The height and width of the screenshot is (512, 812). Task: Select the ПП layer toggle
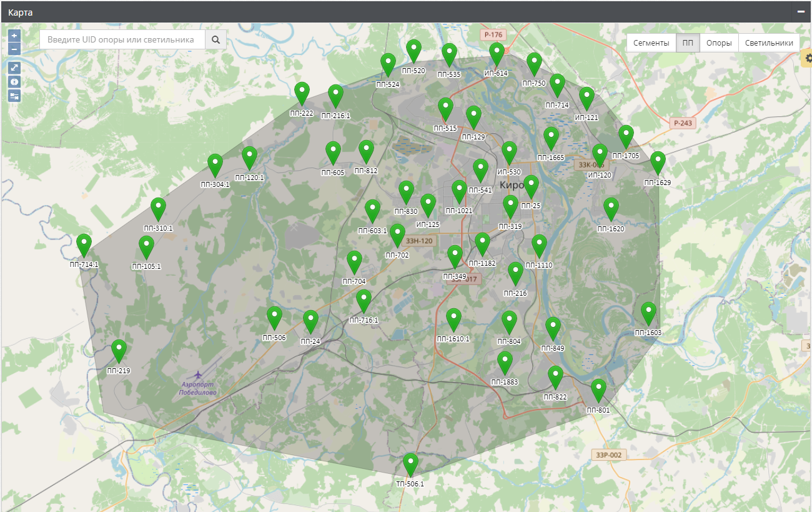click(x=688, y=43)
